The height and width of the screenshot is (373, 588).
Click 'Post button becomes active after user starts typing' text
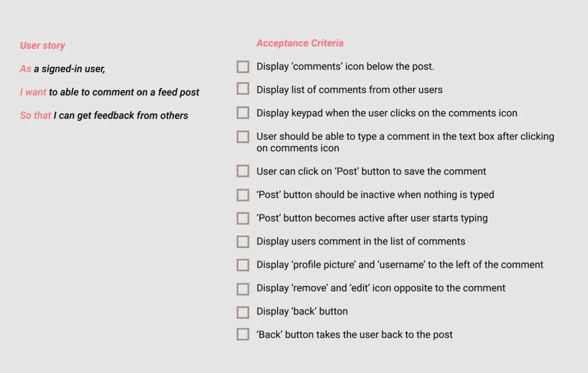(372, 218)
